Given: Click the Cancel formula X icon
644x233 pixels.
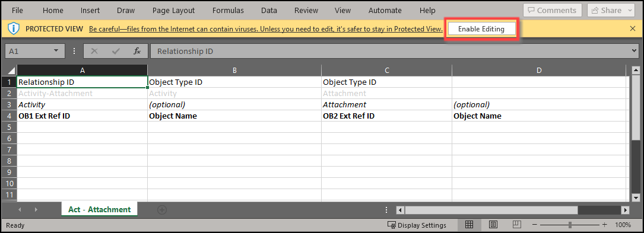Looking at the screenshot, I should 94,51.
